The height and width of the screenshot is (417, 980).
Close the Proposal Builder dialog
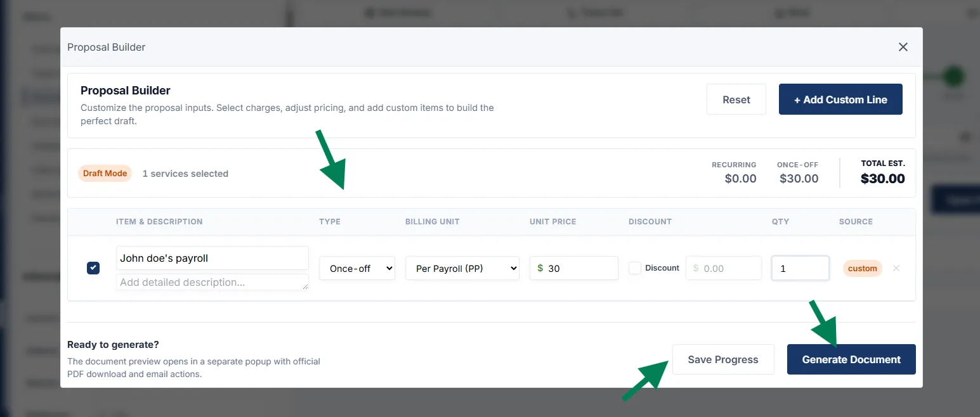(x=903, y=47)
